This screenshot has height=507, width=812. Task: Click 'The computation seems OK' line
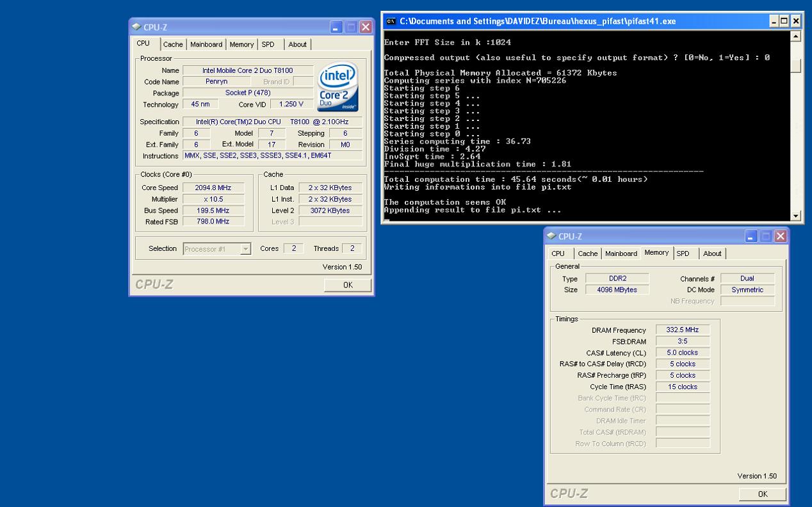445,202
